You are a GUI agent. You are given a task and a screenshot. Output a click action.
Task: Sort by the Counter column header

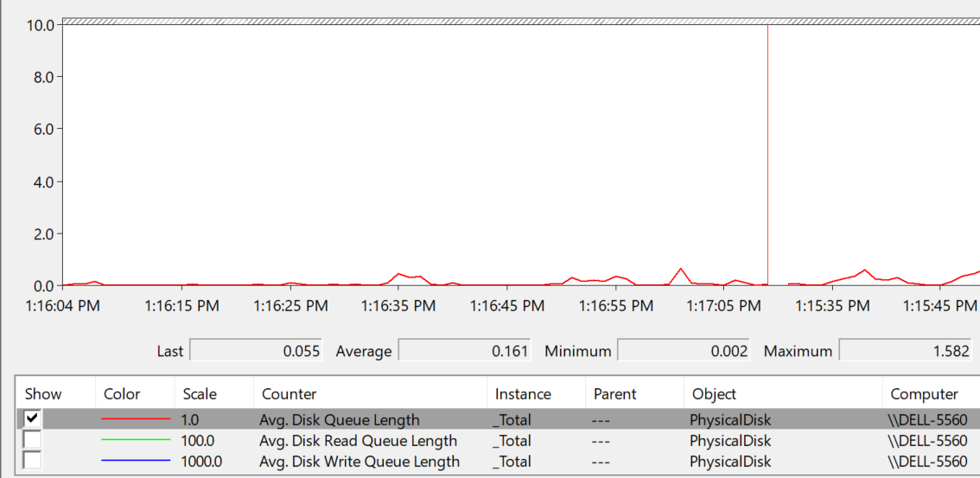click(x=371, y=393)
